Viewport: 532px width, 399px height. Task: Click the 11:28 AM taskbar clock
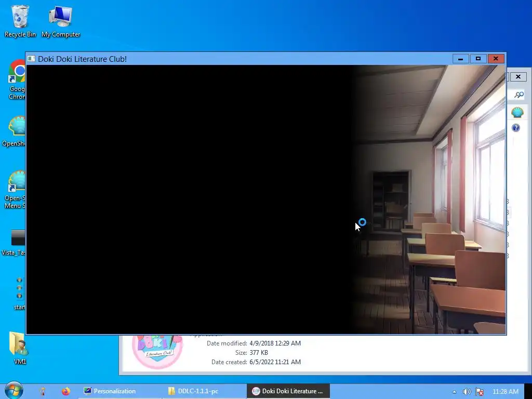[505, 392]
